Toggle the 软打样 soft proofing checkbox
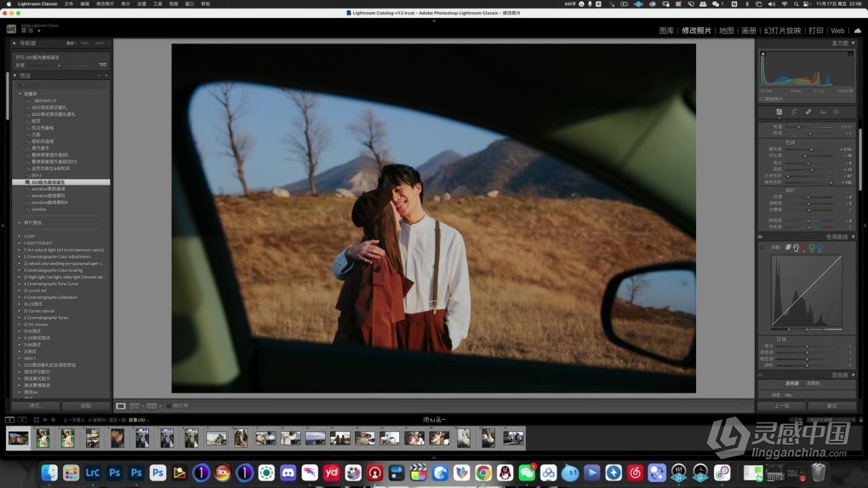The height and width of the screenshot is (488, 868). pos(168,405)
